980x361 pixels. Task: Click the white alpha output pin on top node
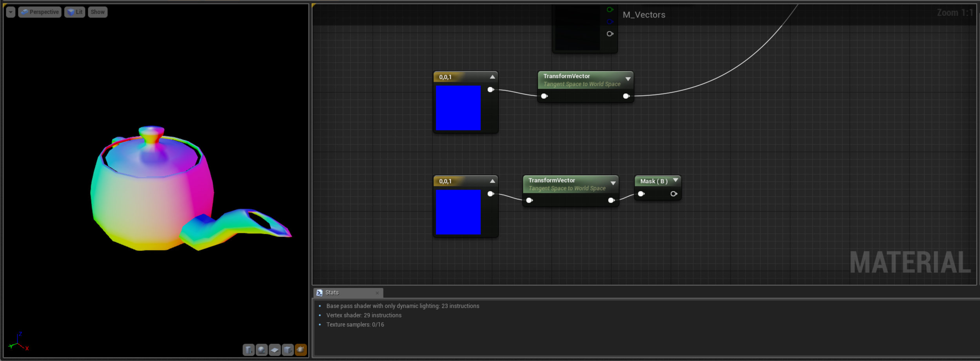tap(610, 34)
